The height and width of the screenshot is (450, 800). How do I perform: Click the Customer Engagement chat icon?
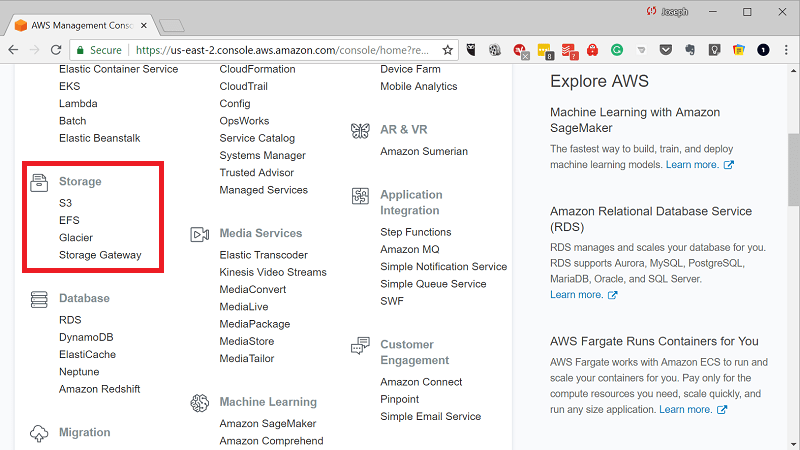[x=360, y=346]
